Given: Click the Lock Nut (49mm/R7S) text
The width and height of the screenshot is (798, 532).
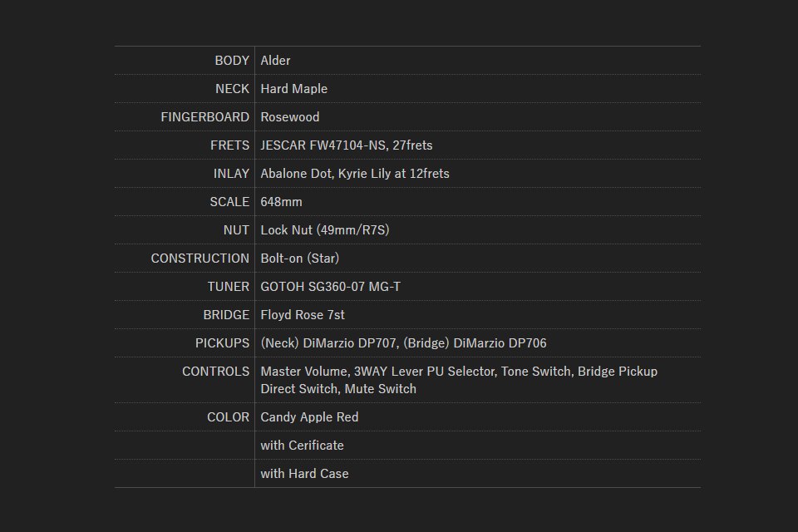Looking at the screenshot, I should pyautogui.click(x=324, y=230).
